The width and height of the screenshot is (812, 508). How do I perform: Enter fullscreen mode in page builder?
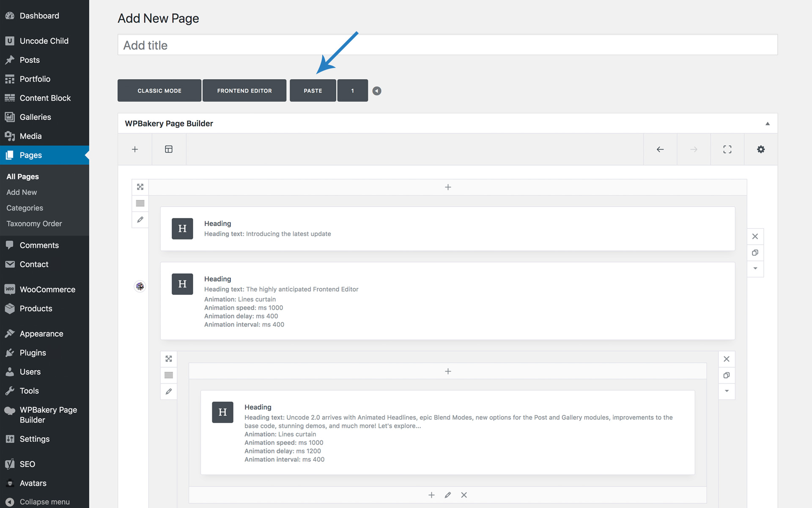tap(727, 149)
